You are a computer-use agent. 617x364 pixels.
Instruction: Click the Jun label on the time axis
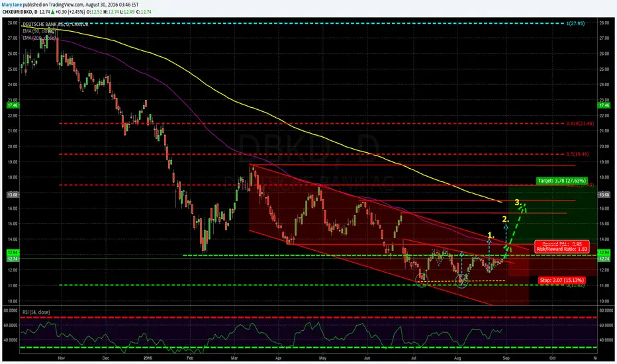(367, 358)
